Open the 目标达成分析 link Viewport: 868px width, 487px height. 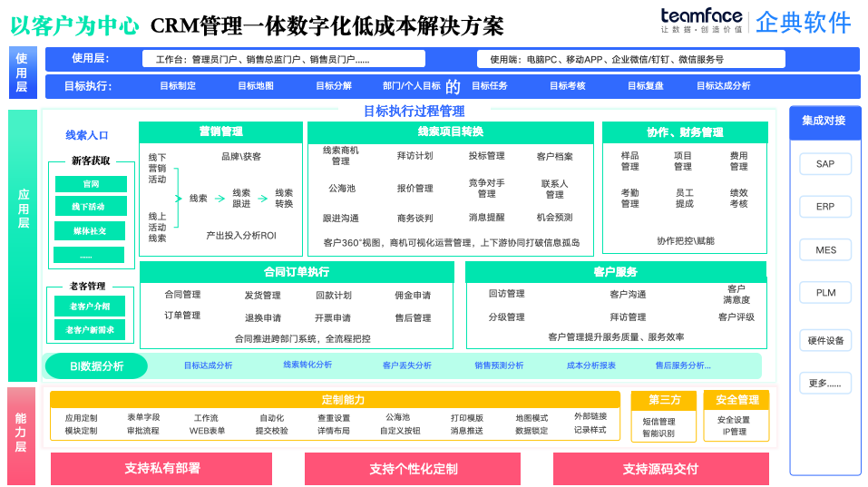coord(208,365)
